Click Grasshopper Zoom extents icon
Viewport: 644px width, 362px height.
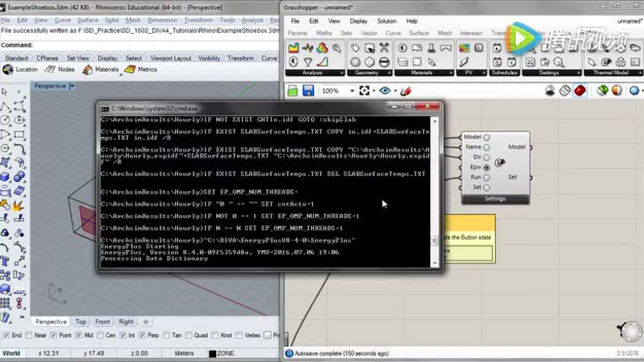click(365, 91)
